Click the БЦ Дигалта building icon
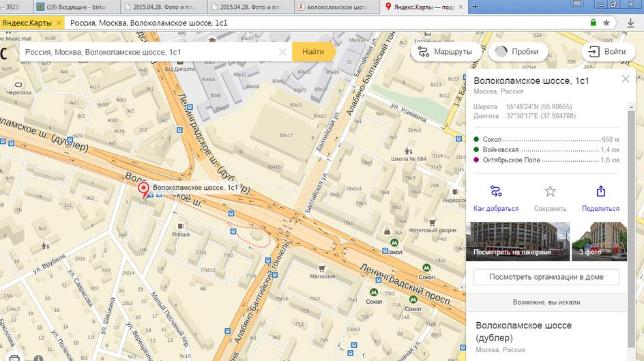 (x=180, y=62)
